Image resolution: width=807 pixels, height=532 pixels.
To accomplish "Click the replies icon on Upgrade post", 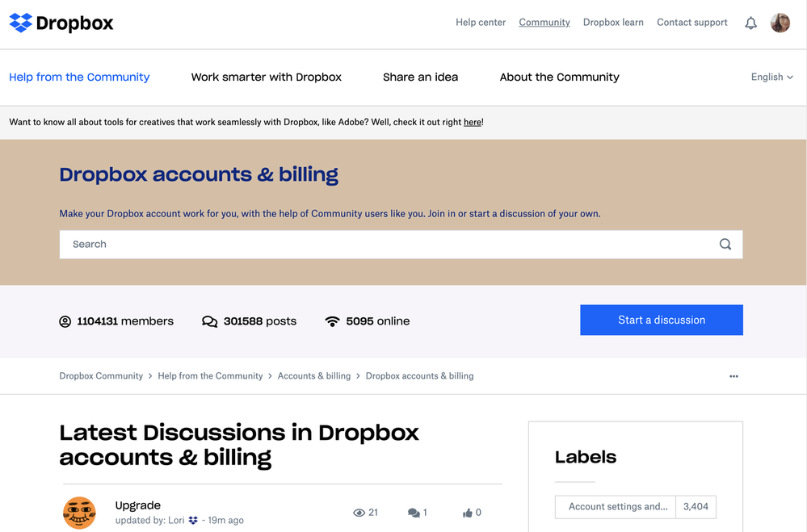I will pos(414,513).
